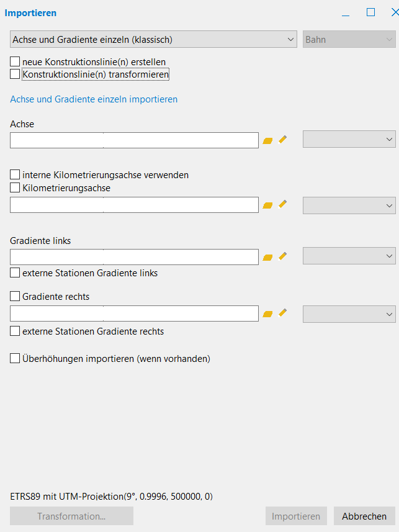The height and width of the screenshot is (532, 399).
Task: Open file browser for Kilometrierungsachse
Action: click(267, 205)
